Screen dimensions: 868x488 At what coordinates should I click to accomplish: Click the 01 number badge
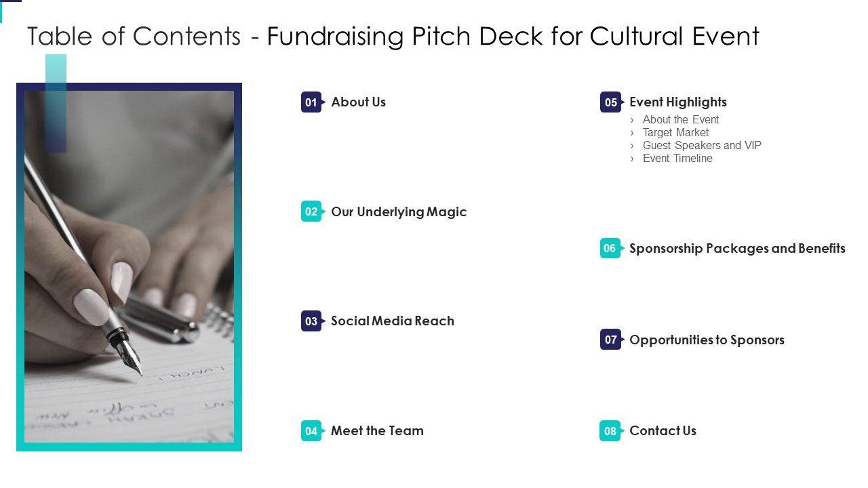311,102
